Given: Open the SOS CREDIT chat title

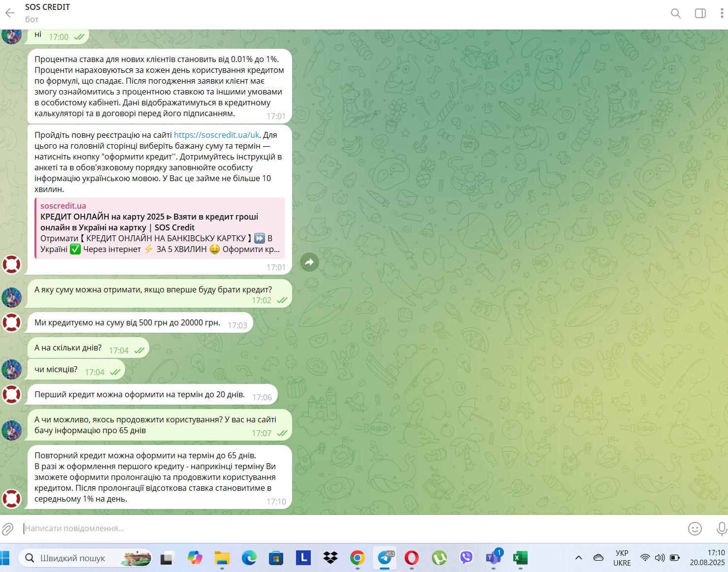Looking at the screenshot, I should 47,7.
